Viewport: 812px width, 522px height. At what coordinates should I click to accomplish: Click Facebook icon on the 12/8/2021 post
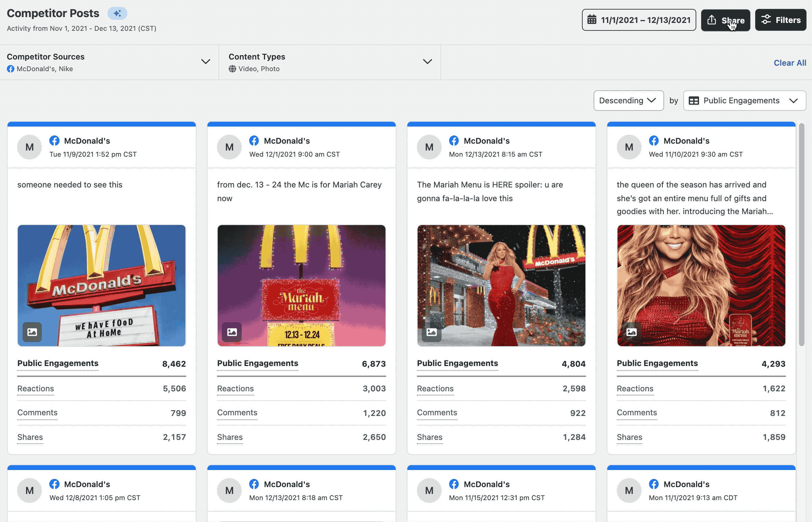(x=54, y=484)
